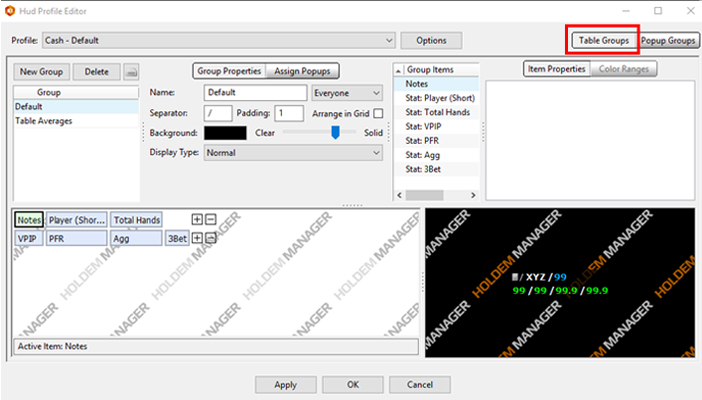702x400 pixels.
Task: Open Assign Popups tab
Action: 302,71
